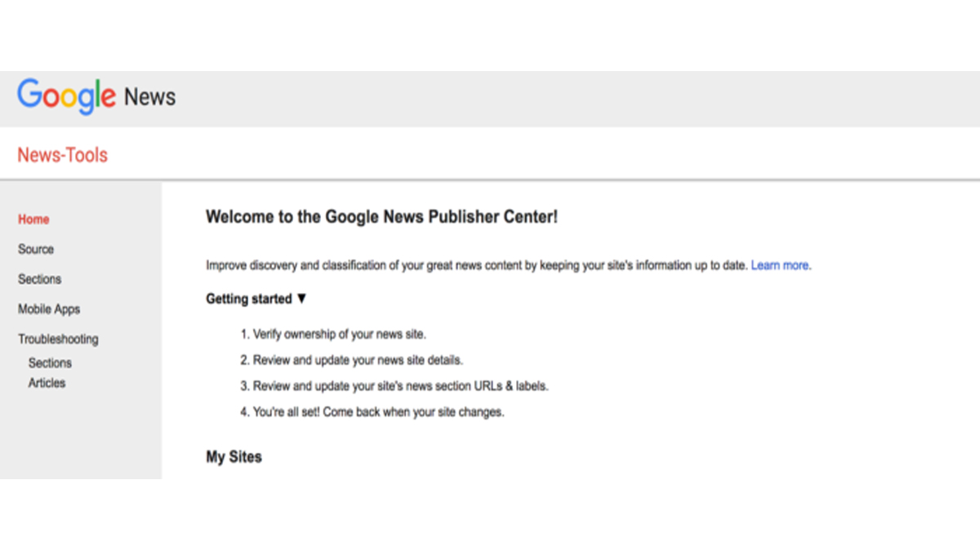Select Sections under Troubleshooting
980x551 pixels.
tap(50, 363)
